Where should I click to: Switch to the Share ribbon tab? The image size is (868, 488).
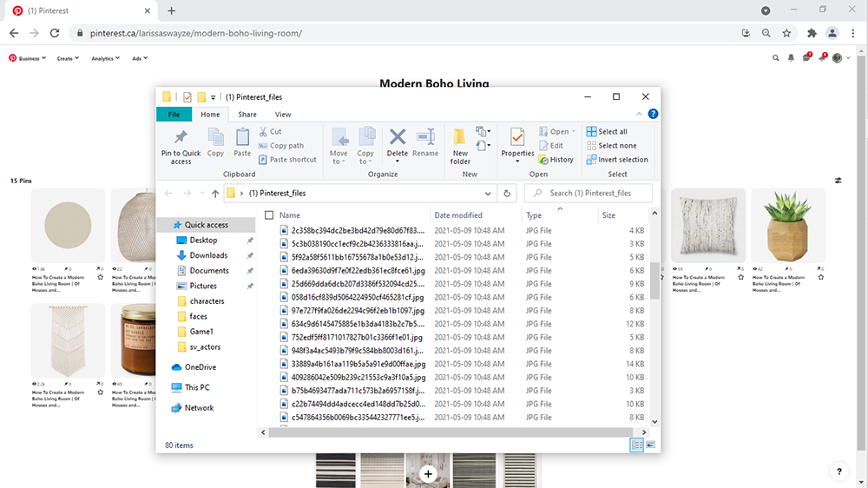(x=247, y=114)
